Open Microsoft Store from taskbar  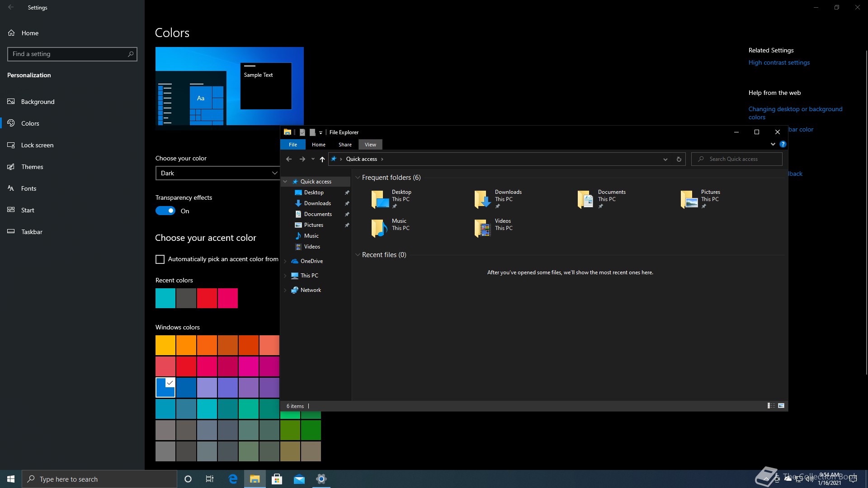277,479
